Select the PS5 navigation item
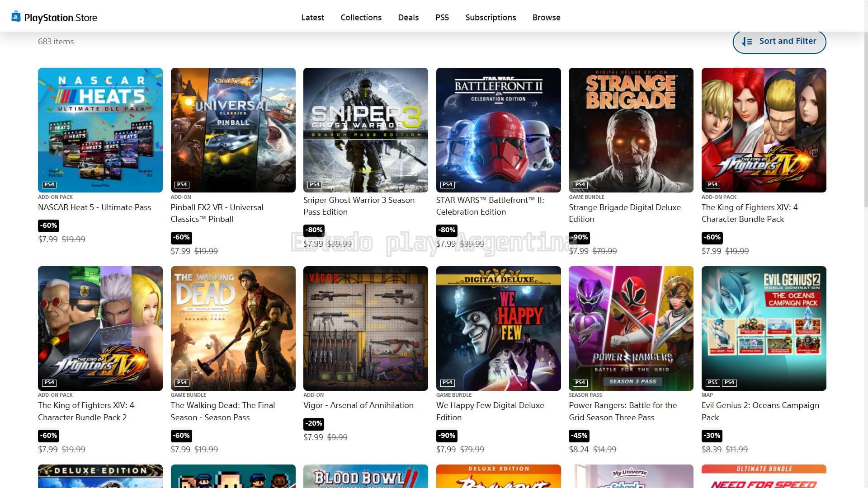The image size is (868, 488). [442, 17]
